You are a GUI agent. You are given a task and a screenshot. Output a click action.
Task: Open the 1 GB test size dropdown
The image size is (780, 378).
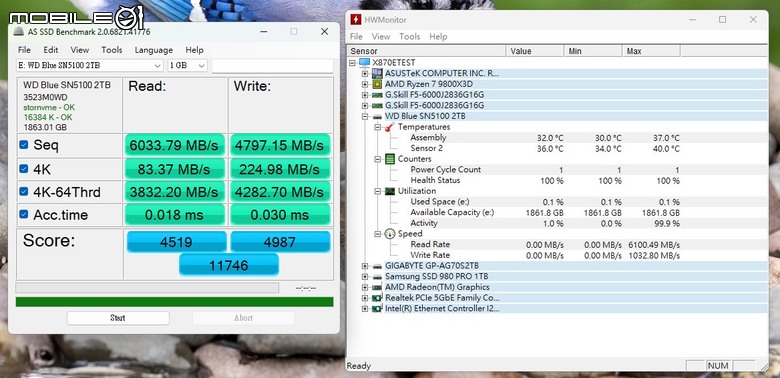tap(188, 66)
